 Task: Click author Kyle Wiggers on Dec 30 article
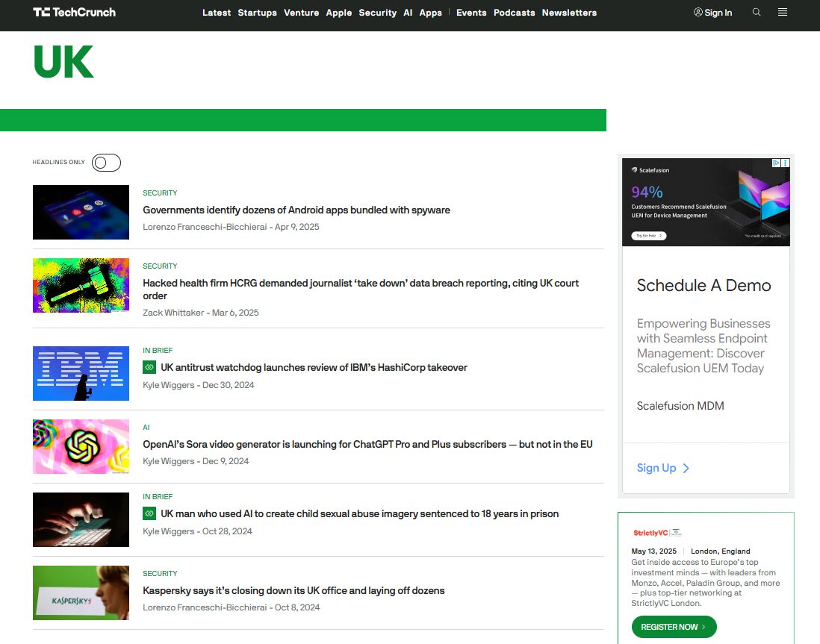coord(168,385)
